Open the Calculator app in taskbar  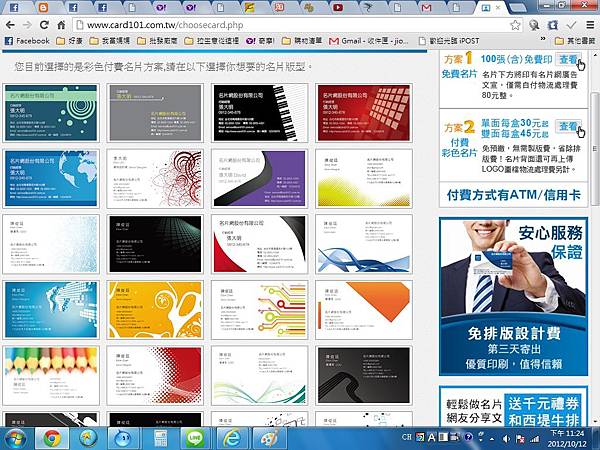[x=161, y=439]
